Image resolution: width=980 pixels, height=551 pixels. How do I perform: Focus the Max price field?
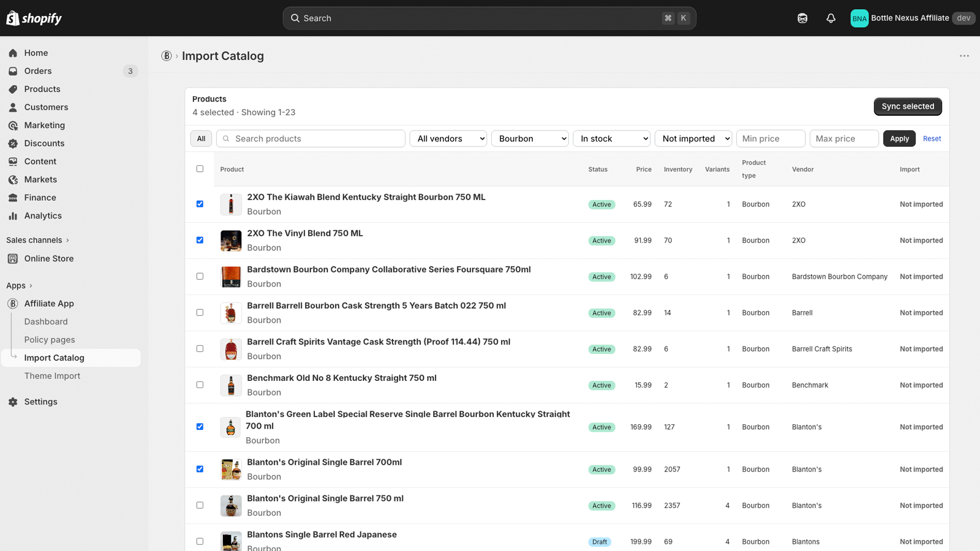[844, 139]
